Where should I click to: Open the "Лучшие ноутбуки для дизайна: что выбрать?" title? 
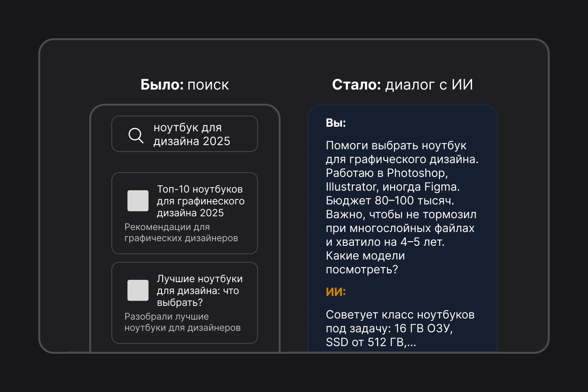tap(199, 291)
